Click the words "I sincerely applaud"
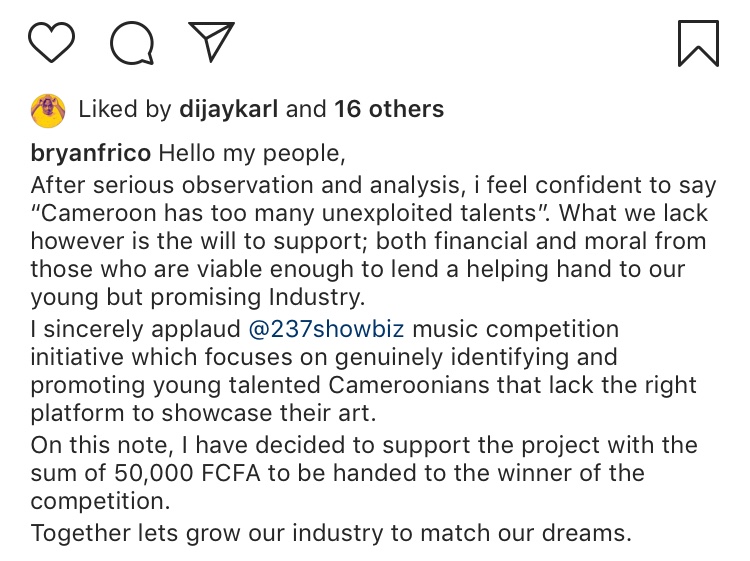Screen dimensions: 750x561 [x=130, y=330]
